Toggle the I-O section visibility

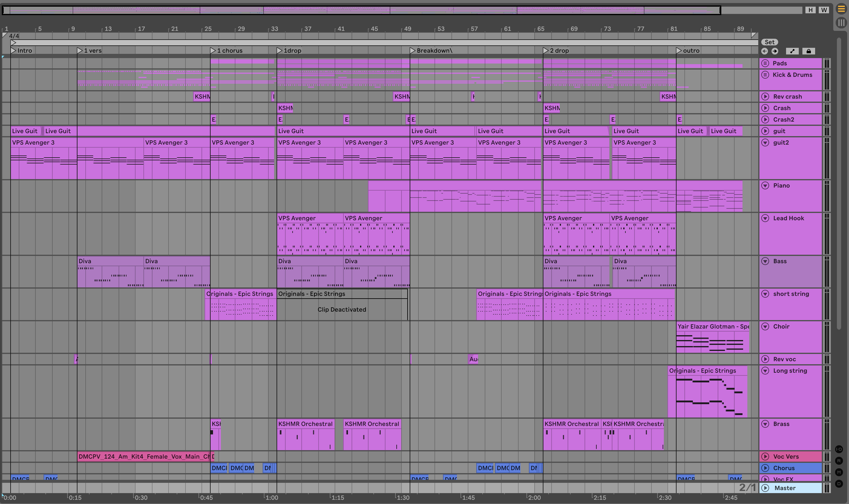[839, 449]
